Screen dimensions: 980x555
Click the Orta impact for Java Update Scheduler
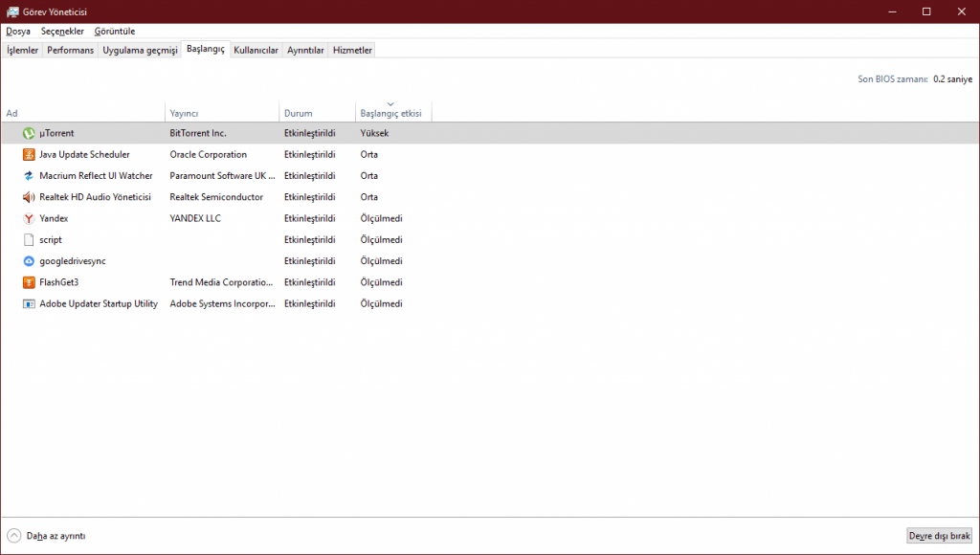[368, 154]
